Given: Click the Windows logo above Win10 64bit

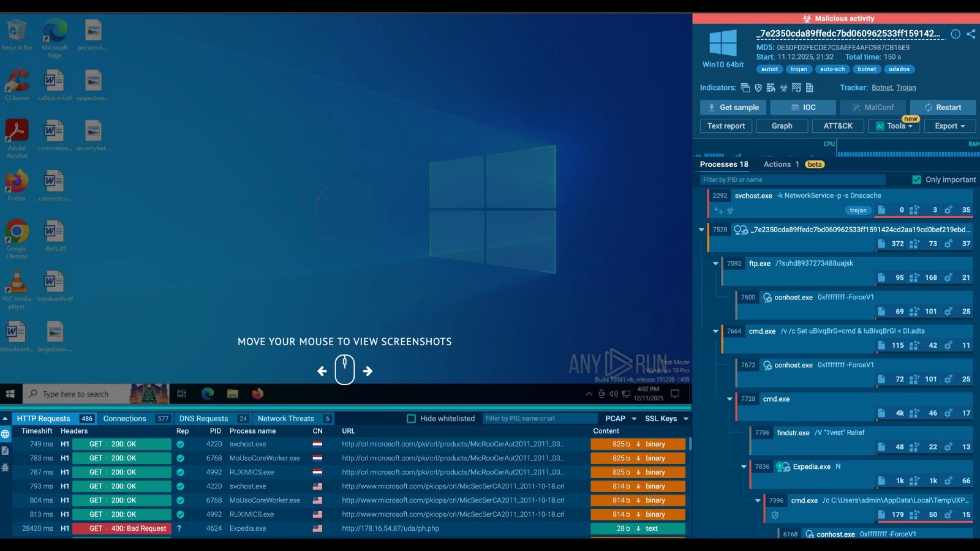Looking at the screenshot, I should tap(723, 44).
